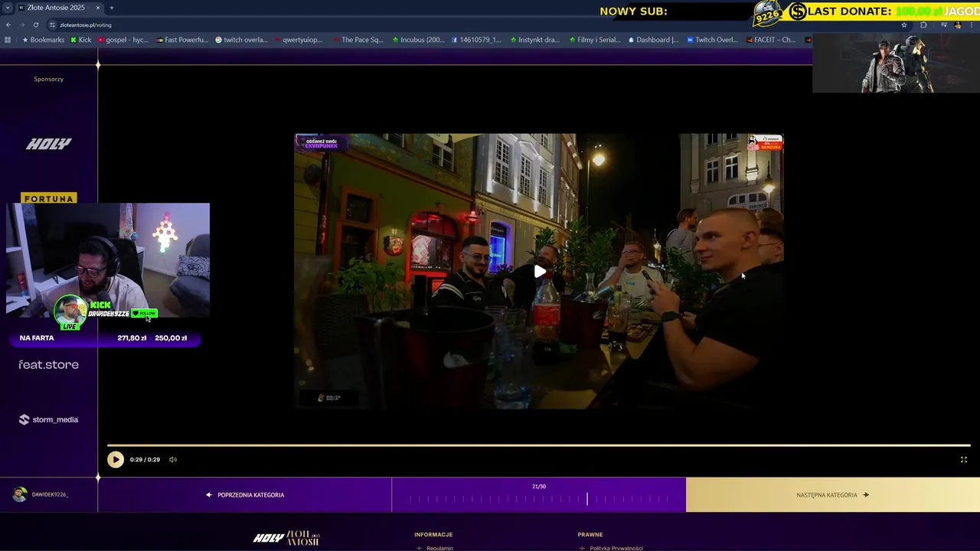Click the streamer avatar with the LIVE badge
Viewport: 980px width, 551px height.
tap(70, 312)
